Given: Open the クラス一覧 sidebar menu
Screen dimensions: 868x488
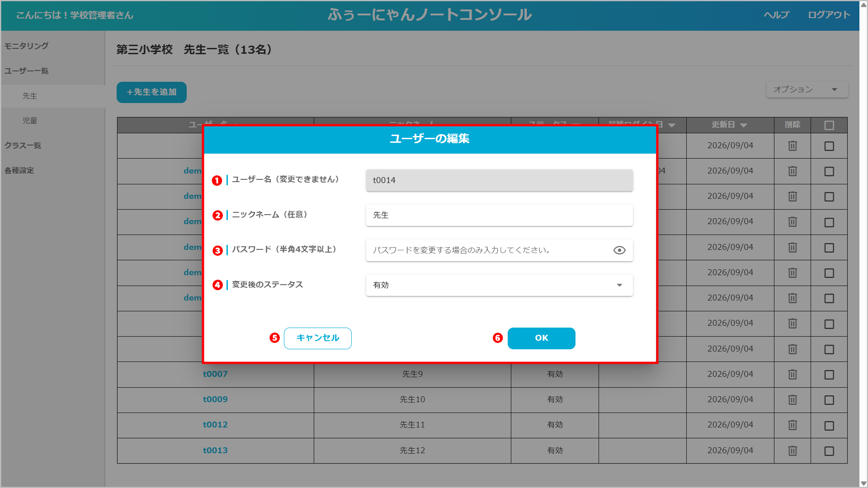Looking at the screenshot, I should tap(23, 145).
